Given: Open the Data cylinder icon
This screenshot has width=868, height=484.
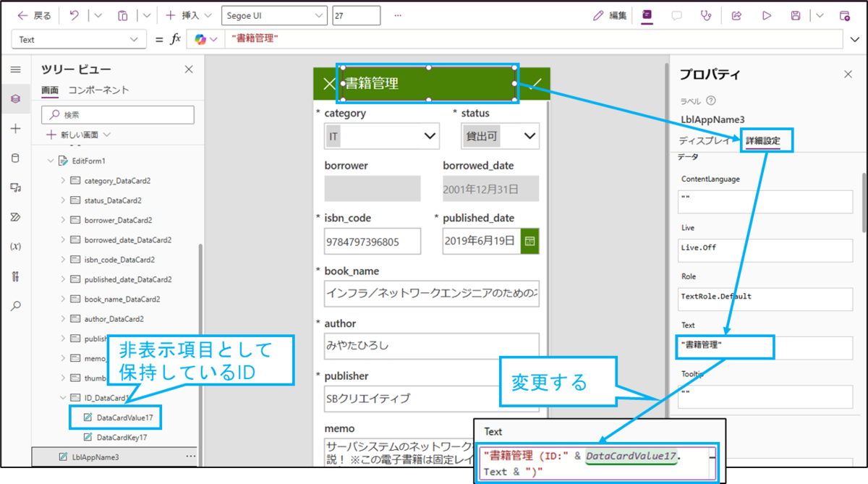Looking at the screenshot, I should (15, 158).
